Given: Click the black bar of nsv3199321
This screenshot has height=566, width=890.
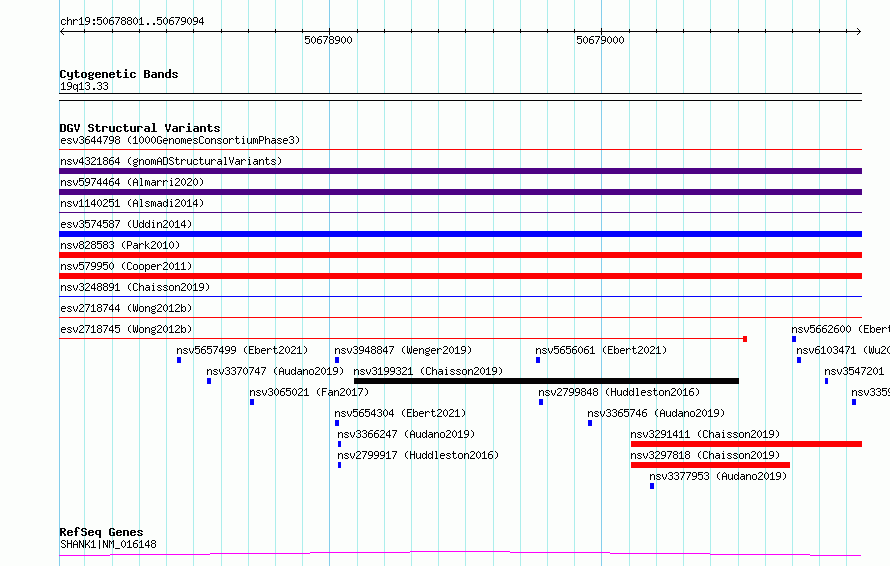Looking at the screenshot, I should point(546,381).
